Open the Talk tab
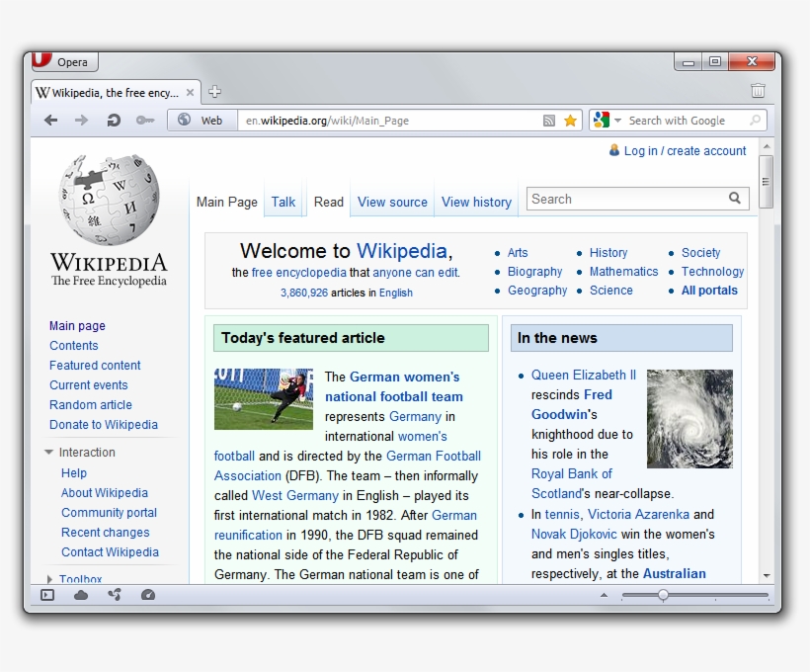 283,203
